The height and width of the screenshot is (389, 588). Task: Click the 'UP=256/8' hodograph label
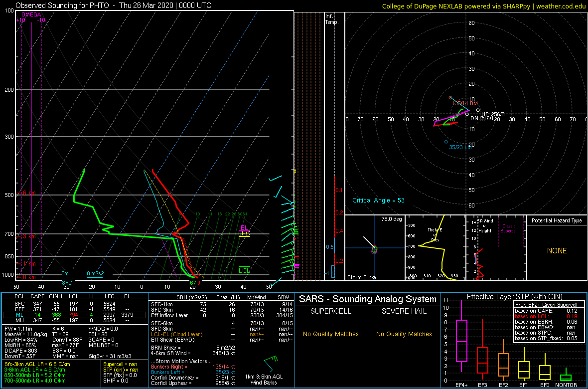(x=493, y=113)
